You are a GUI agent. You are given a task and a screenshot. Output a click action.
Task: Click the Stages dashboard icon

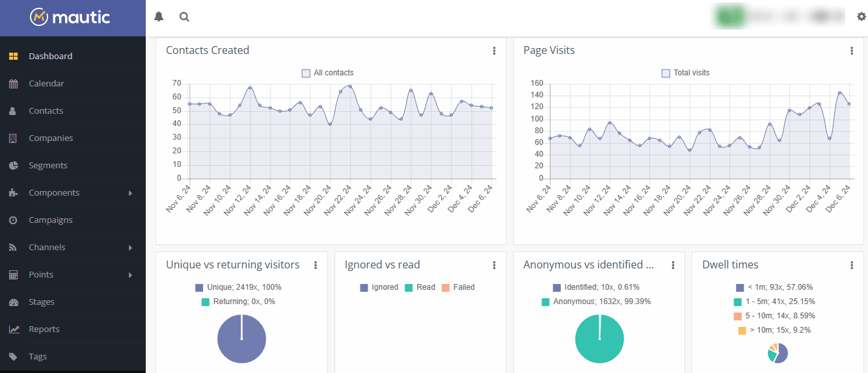(13, 302)
